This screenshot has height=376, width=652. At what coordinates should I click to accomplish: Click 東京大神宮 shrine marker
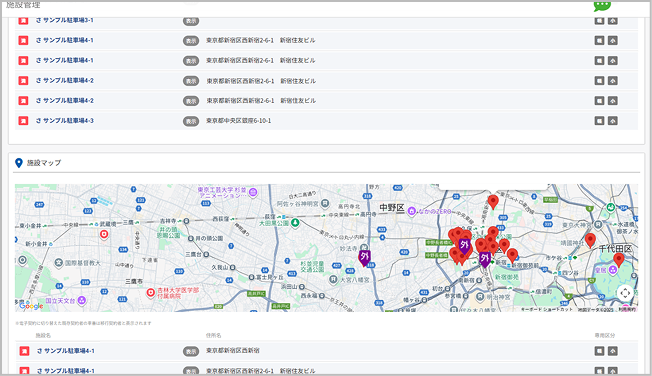pos(598,225)
